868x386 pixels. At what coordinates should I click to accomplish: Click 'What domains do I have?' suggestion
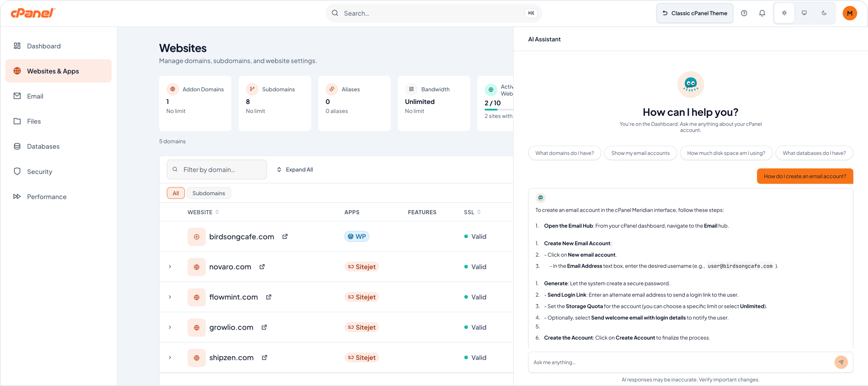pos(565,153)
